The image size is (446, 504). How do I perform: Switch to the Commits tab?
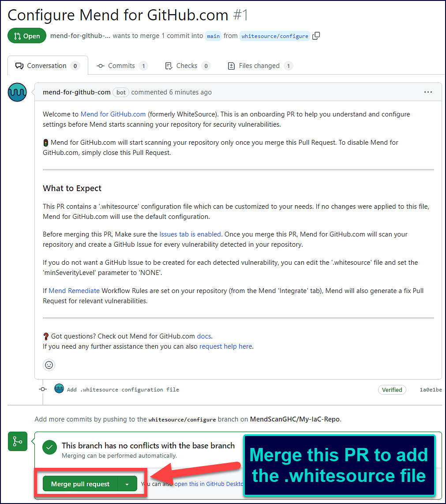tap(122, 66)
